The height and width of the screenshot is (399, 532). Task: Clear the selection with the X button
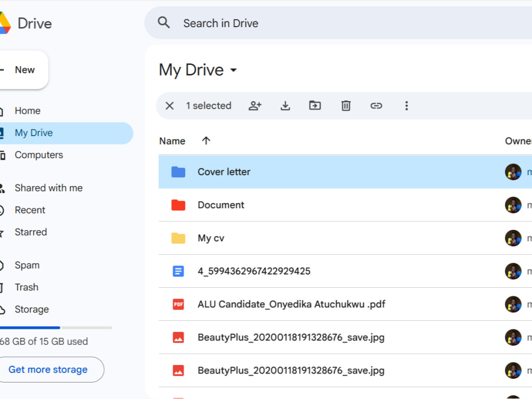(x=170, y=106)
